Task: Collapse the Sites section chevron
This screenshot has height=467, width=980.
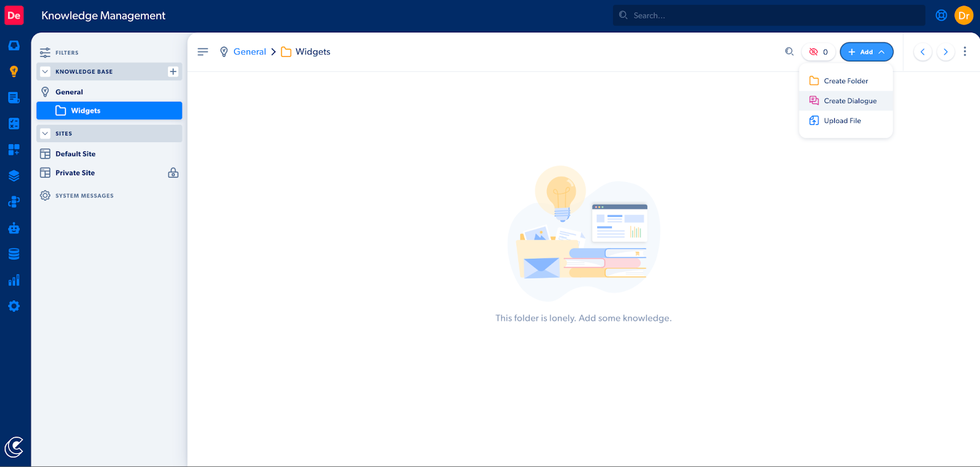Action: [45, 134]
